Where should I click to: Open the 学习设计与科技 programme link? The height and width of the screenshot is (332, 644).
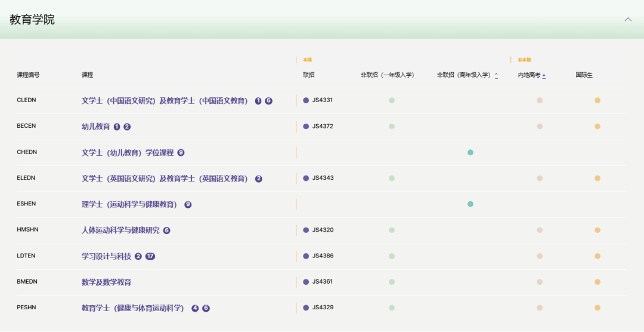(106, 256)
